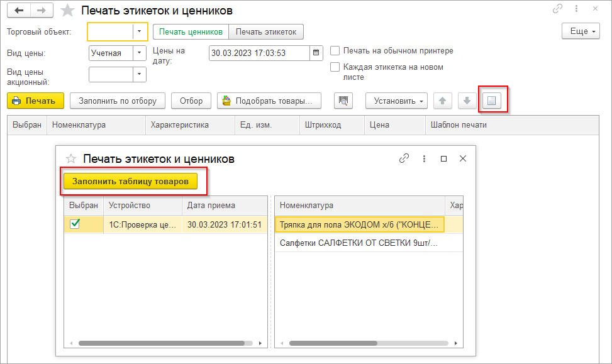
Task: Move row down with arrow button
Action: [467, 101]
